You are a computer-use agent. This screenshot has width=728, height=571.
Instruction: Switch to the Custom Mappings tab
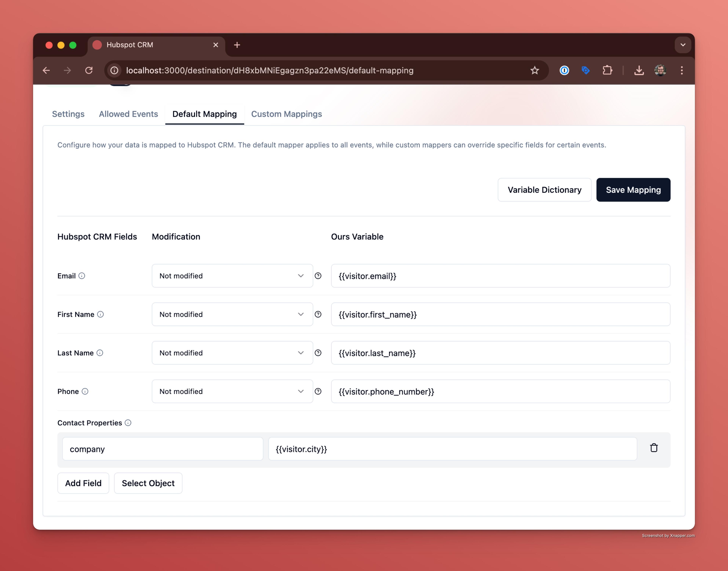pos(286,114)
